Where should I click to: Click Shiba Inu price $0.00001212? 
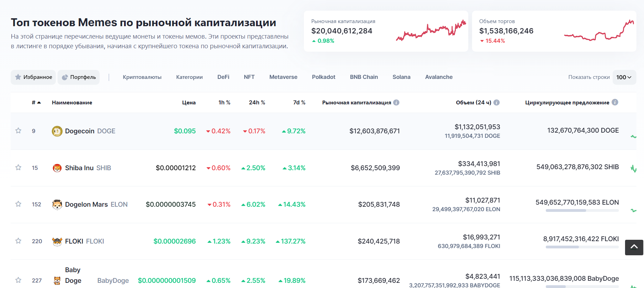click(176, 168)
